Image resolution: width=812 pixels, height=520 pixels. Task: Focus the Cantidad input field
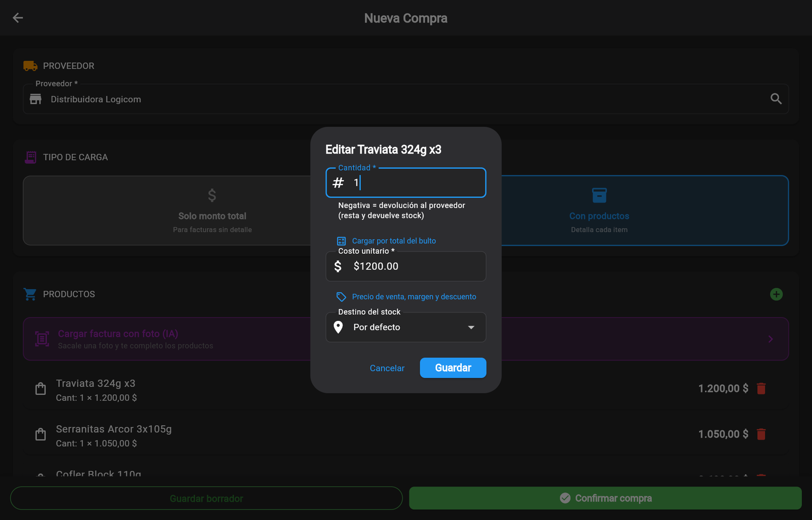[406, 183]
